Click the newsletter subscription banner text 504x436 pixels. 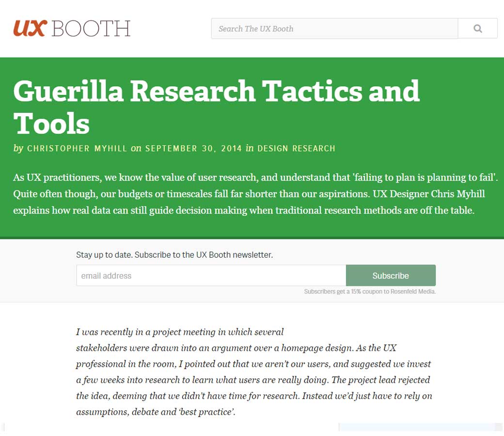pos(174,254)
